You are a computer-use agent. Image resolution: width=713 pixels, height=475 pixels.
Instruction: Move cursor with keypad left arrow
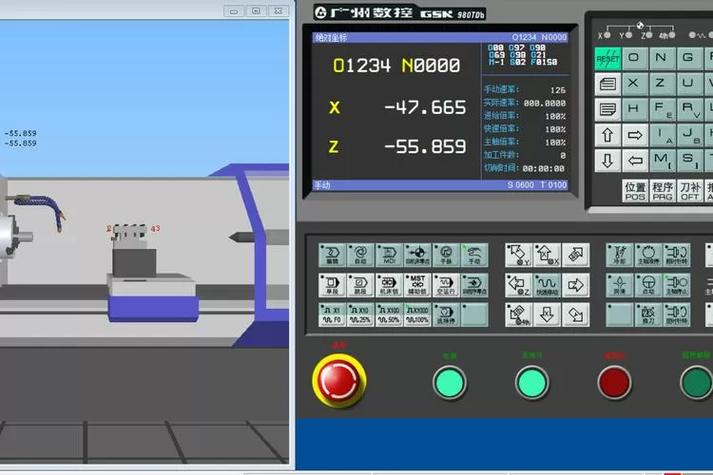[x=635, y=161]
